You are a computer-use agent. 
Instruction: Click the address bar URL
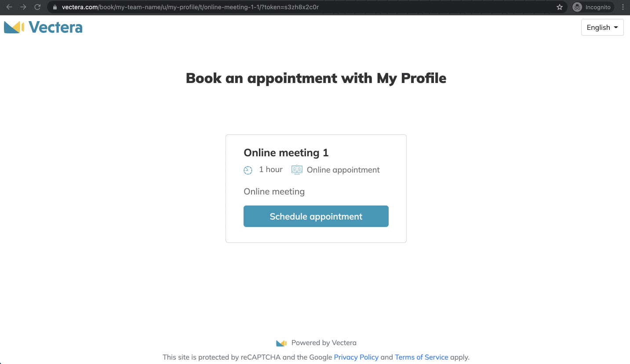[190, 7]
